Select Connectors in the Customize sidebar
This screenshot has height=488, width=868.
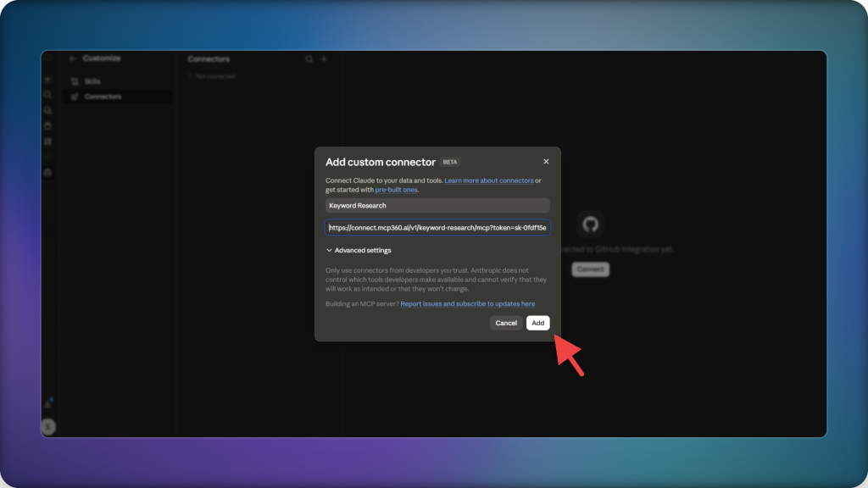pyautogui.click(x=117, y=97)
